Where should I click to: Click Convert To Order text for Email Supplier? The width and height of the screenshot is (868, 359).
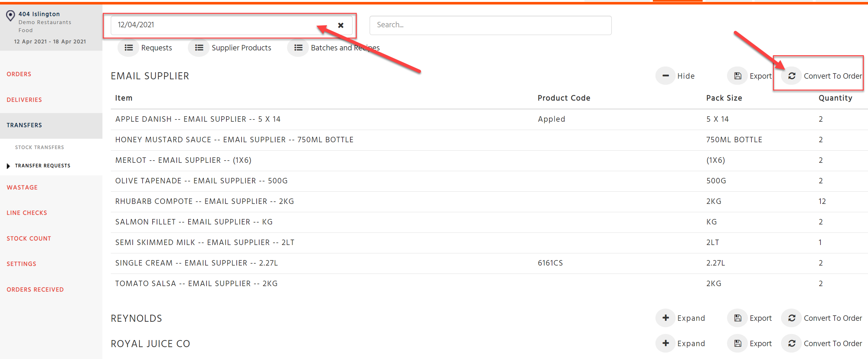pos(833,76)
